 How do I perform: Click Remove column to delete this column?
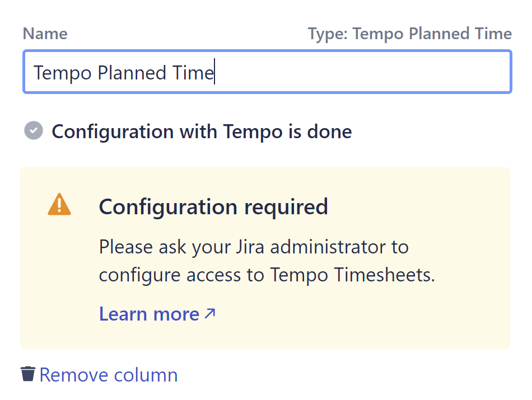coord(108,374)
